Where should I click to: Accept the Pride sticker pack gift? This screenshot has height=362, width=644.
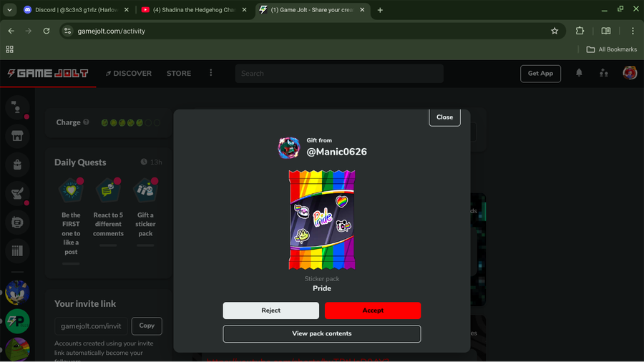[x=373, y=310]
